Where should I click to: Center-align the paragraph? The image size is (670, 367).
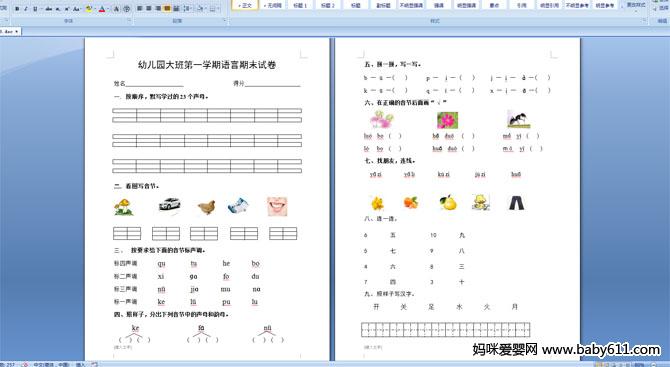149,9
